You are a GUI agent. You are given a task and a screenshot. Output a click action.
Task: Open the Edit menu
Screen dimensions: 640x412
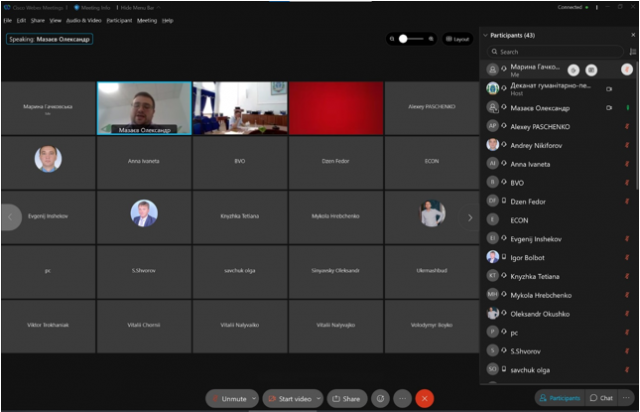click(21, 20)
